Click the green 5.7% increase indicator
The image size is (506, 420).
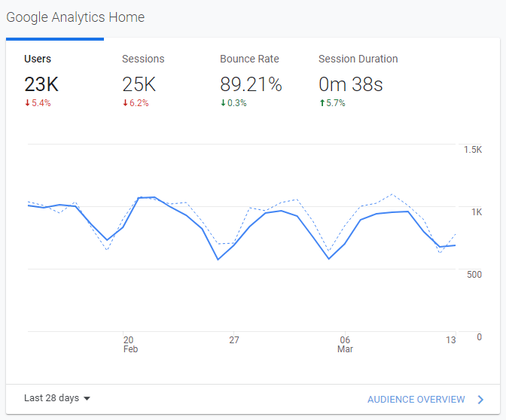(332, 103)
